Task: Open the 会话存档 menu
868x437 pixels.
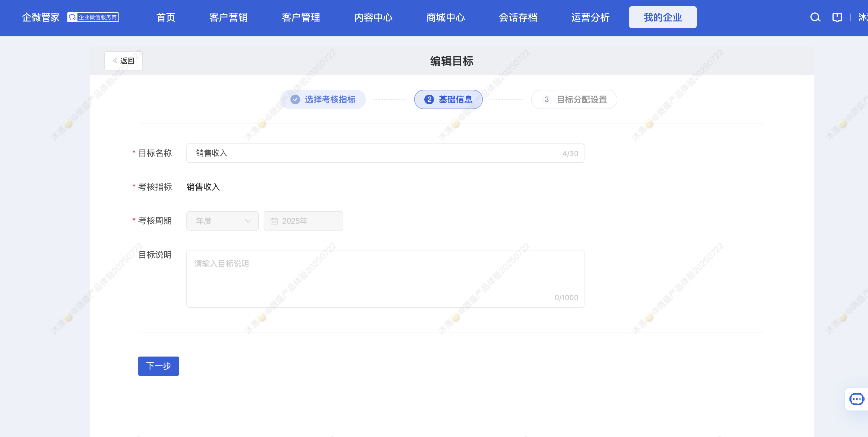Action: click(518, 17)
